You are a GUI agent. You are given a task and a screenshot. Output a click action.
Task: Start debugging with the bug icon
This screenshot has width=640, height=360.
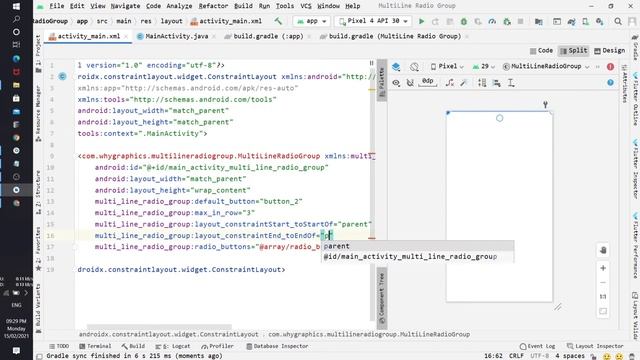pos(464,21)
